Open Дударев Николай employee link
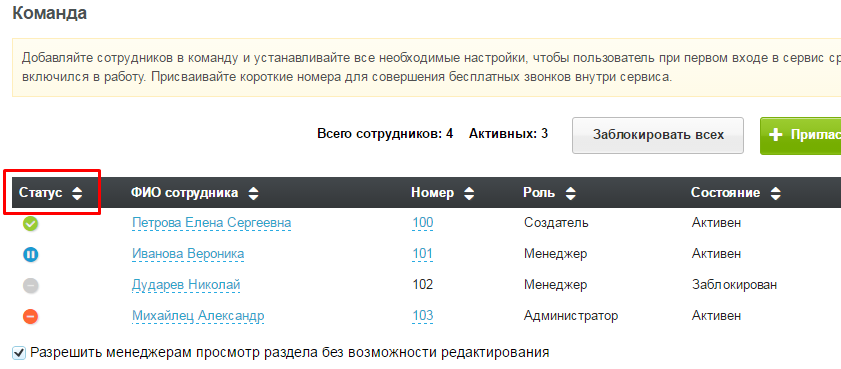The image size is (841, 369). (186, 285)
